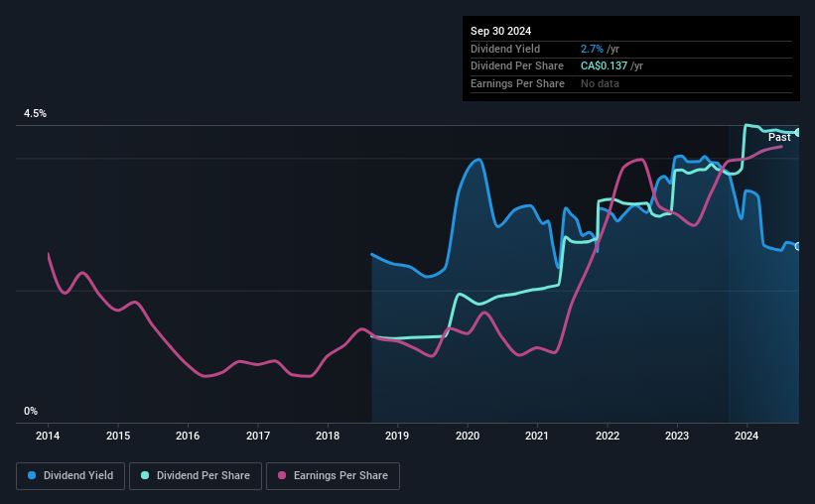The image size is (815, 504).
Task: Click the Sep 30 2024 tooltip date
Action: click(500, 31)
